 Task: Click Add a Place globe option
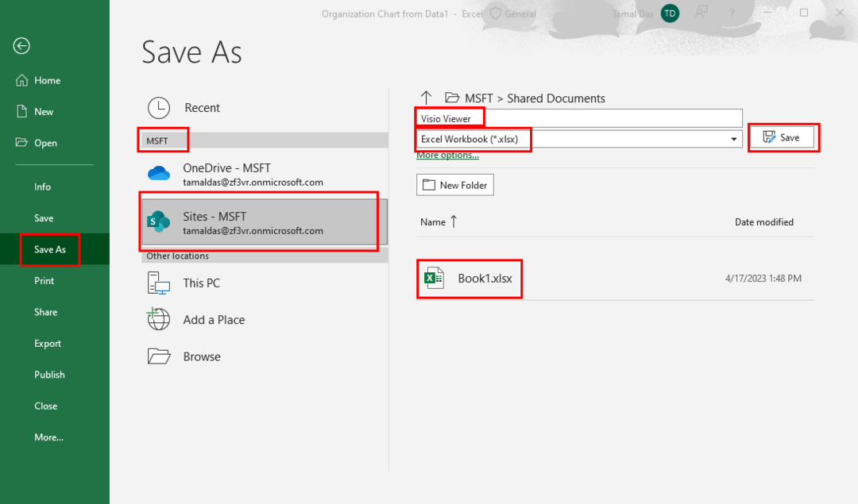click(213, 320)
